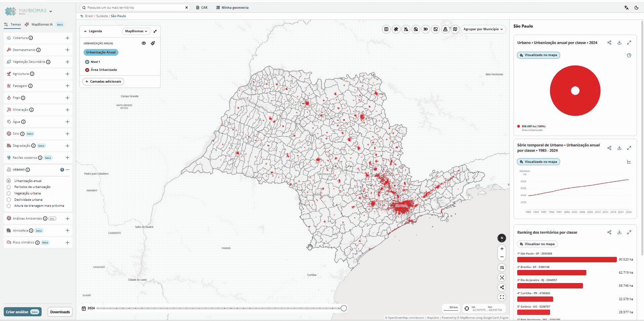Enter fullscreen map mode

[502, 297]
